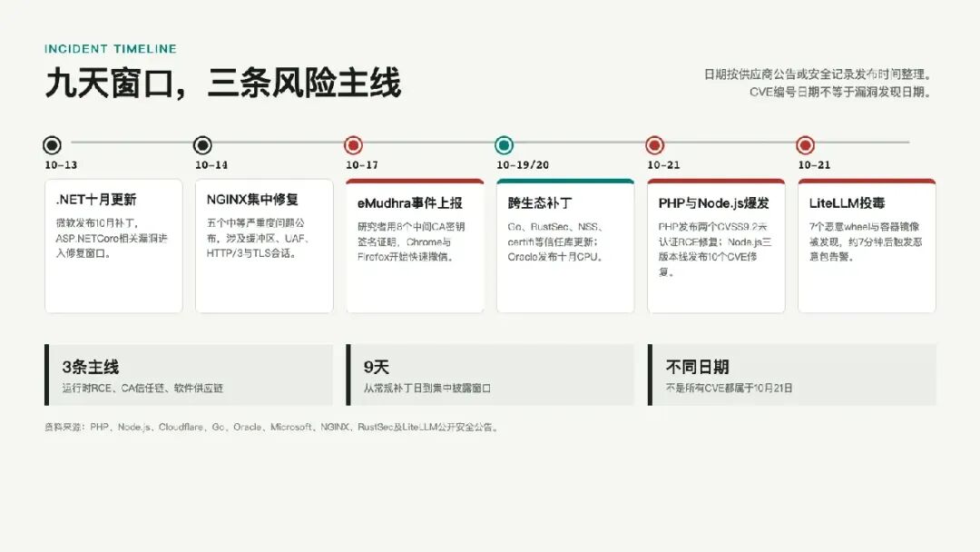Click the text 不是所有CVE都属于10月21日
This screenshot has width=980, height=552.
[730, 389]
